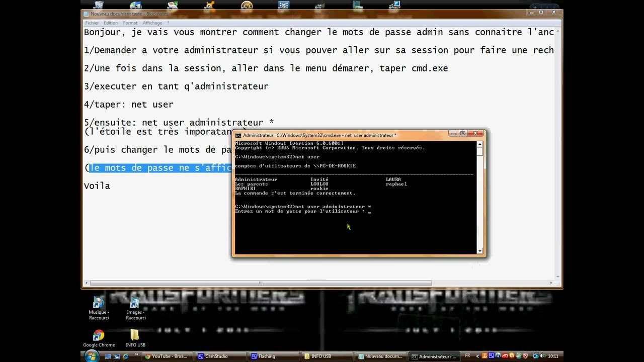Screen dimensions: 644x362
Task: Click the cmd.exe title bar system icon
Action: (238, 135)
